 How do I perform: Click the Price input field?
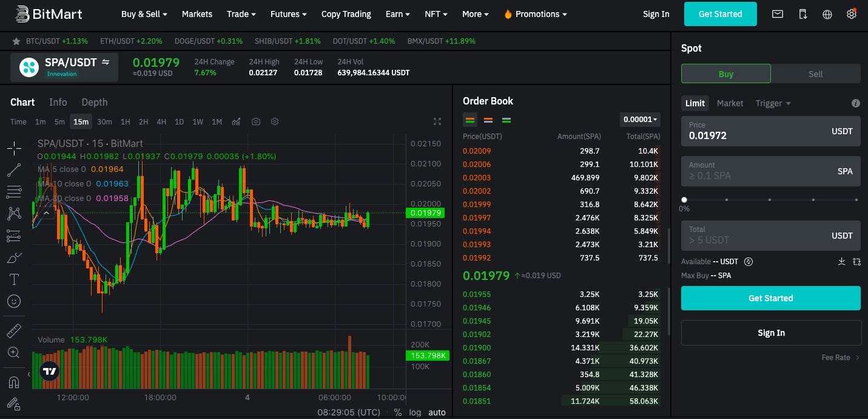[x=771, y=131]
